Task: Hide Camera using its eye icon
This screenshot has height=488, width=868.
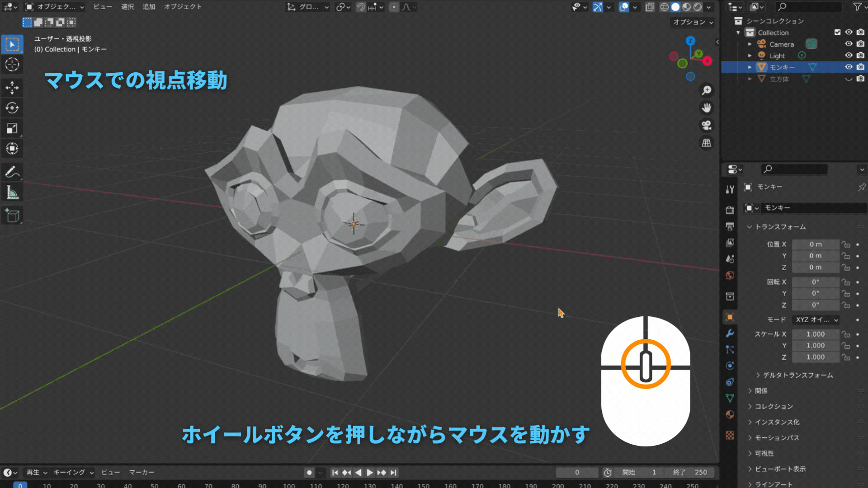Action: 849,44
